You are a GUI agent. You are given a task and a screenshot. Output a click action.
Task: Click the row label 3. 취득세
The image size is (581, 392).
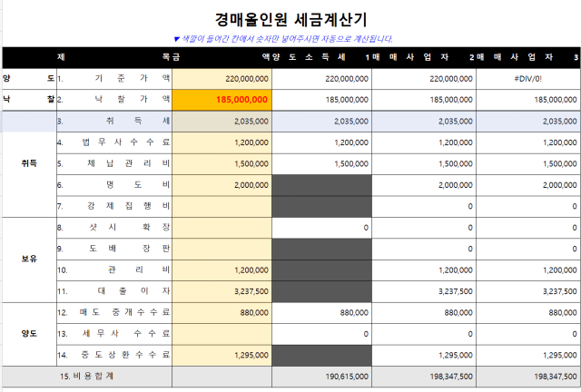click(x=114, y=122)
